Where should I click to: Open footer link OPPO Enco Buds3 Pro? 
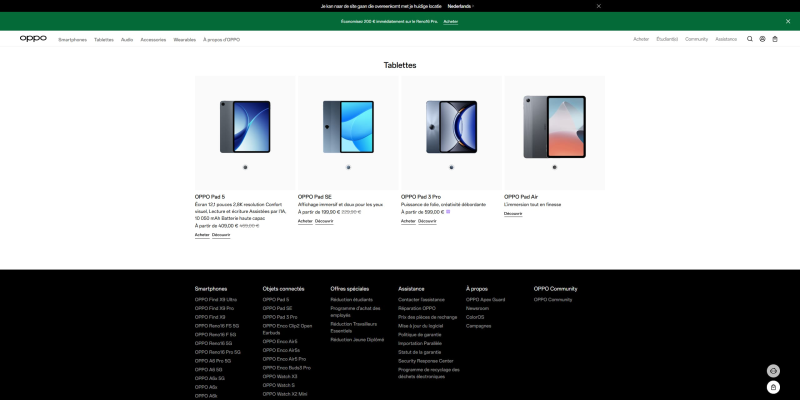[x=287, y=367]
